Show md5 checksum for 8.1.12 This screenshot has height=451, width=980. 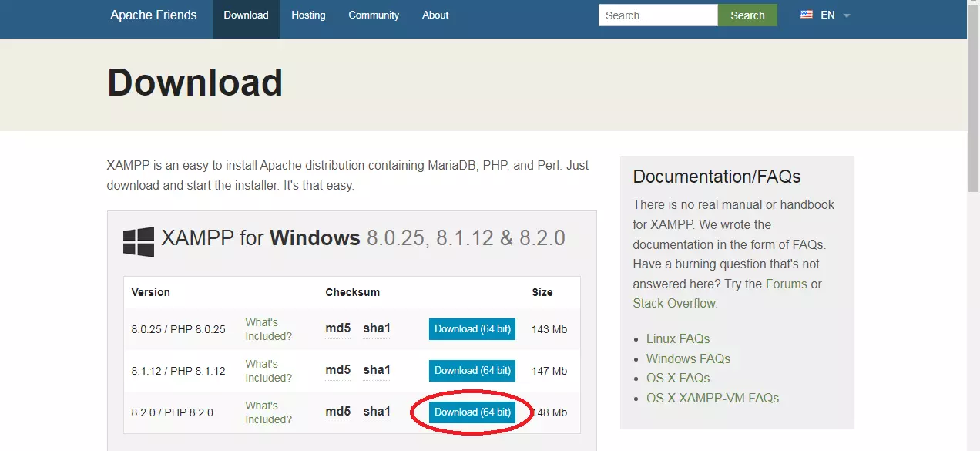338,370
